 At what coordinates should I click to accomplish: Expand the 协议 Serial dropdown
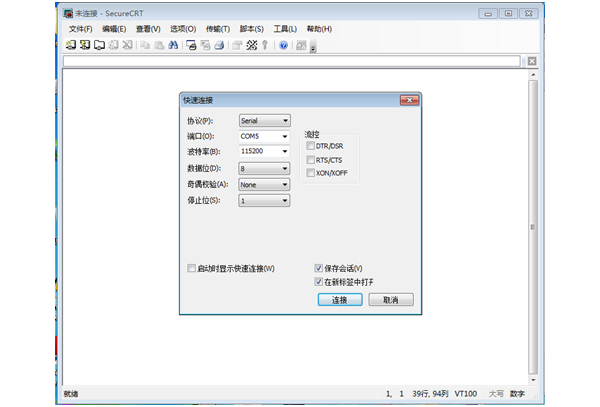click(x=264, y=121)
